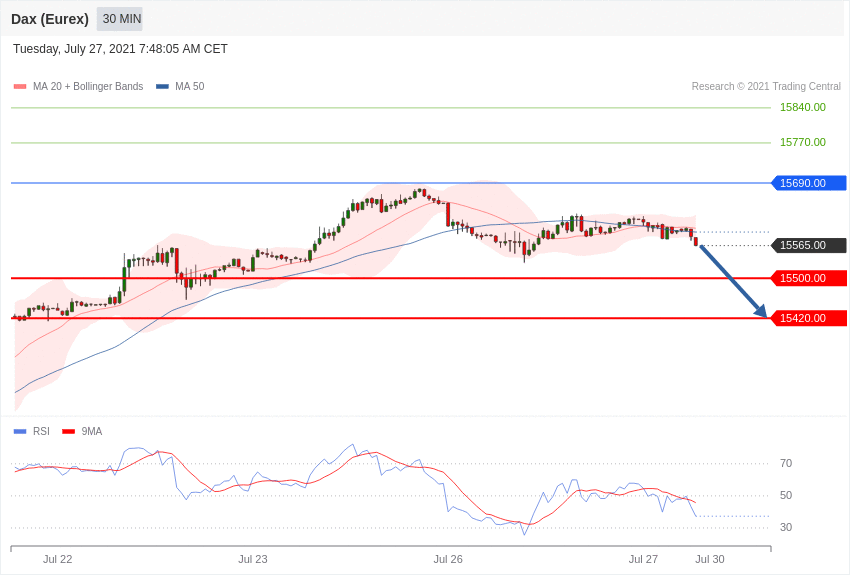This screenshot has width=850, height=576.
Task: Click the 15770.00 green resistance label
Action: pyautogui.click(x=802, y=143)
